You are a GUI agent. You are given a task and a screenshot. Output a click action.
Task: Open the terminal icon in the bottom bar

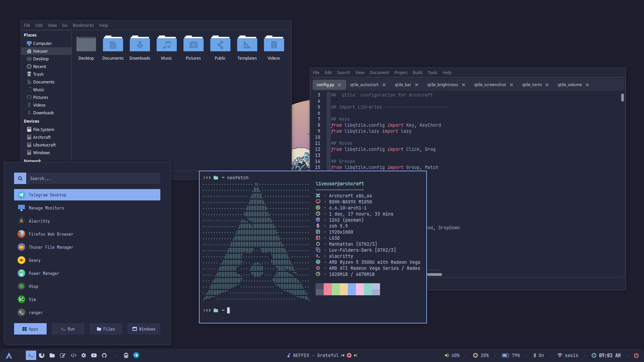[x=31, y=355]
